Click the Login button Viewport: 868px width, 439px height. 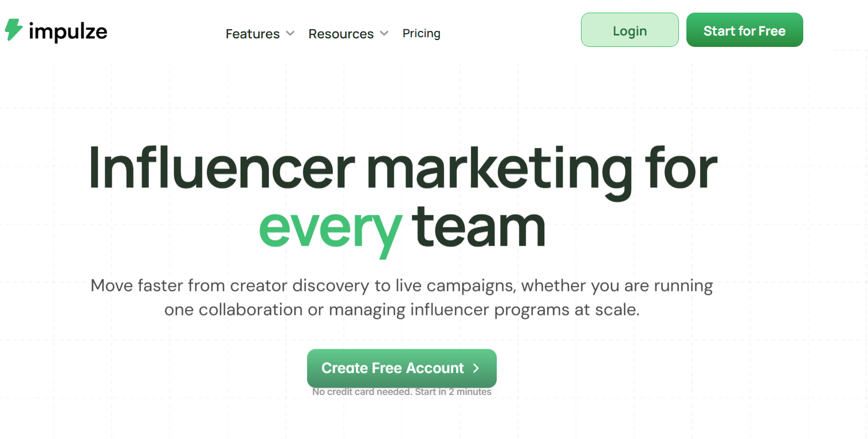[x=630, y=30]
